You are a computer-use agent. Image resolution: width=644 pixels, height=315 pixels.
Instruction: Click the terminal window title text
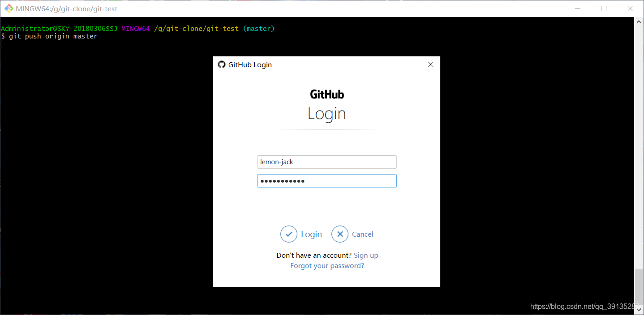[67, 9]
